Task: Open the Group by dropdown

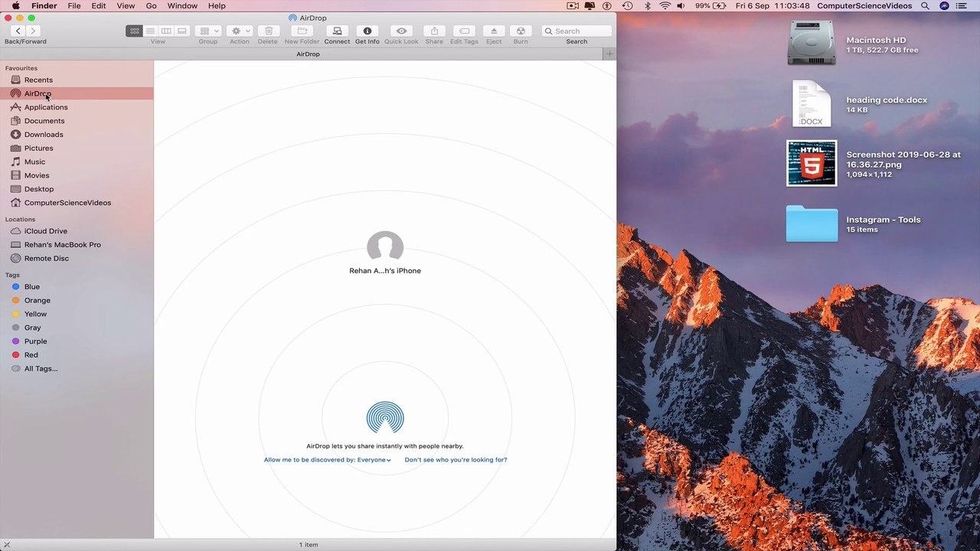Action: (208, 31)
